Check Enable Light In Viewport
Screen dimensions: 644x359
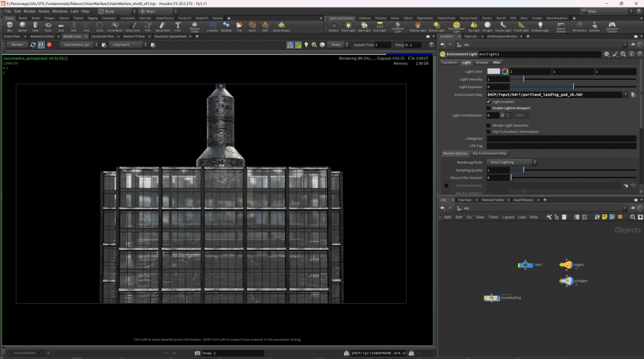pos(489,108)
